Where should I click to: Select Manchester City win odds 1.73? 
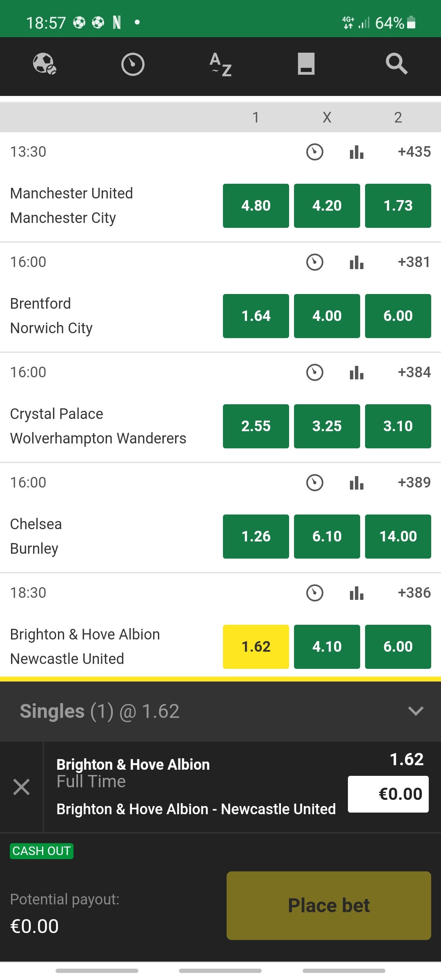pos(398,206)
